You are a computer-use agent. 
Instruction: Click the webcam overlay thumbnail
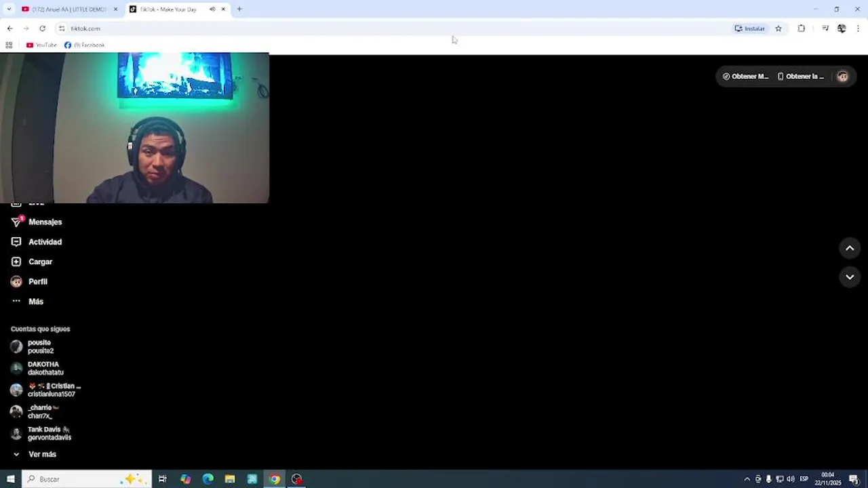[x=134, y=128]
